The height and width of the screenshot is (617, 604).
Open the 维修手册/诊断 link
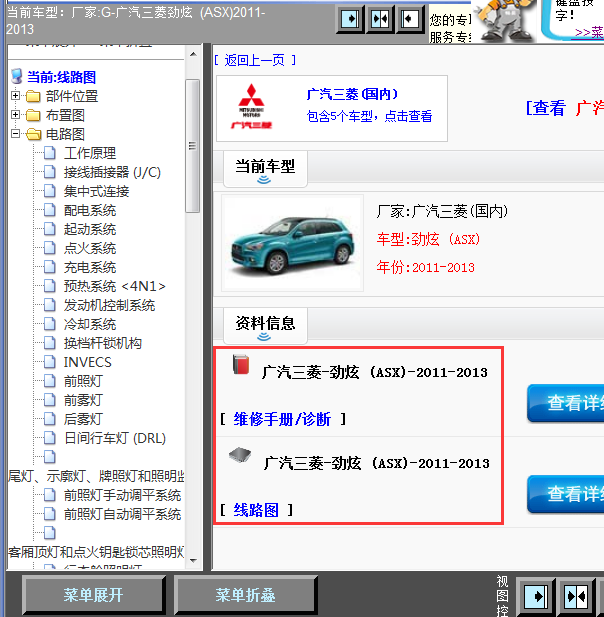point(282,419)
